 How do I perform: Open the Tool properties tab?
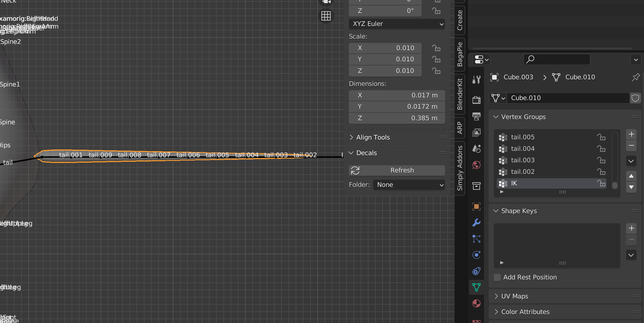click(476, 79)
